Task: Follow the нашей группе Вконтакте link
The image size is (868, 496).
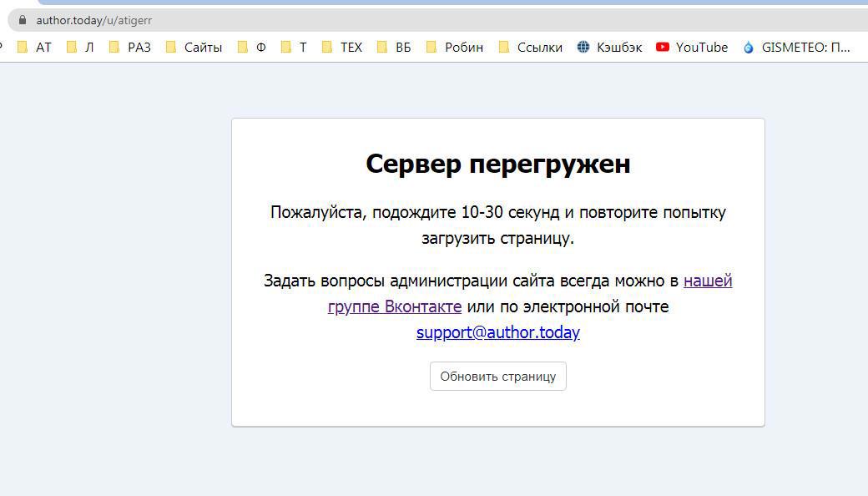Action: 395,306
